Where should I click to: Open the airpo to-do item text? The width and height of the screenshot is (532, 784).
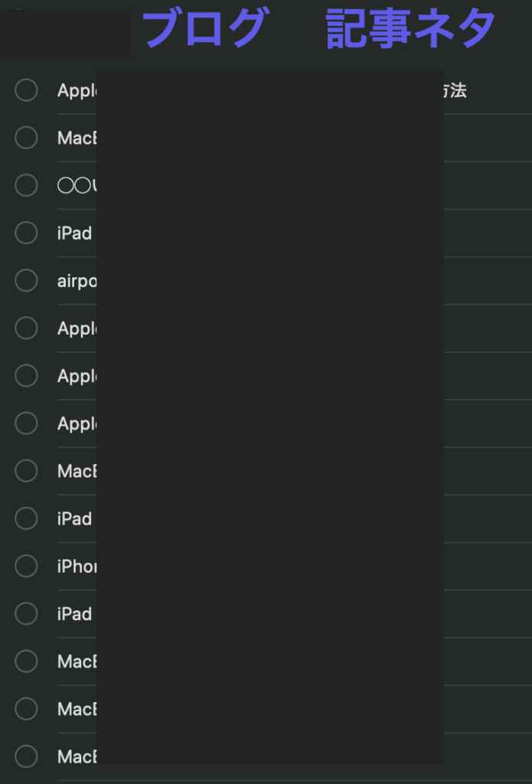click(77, 281)
